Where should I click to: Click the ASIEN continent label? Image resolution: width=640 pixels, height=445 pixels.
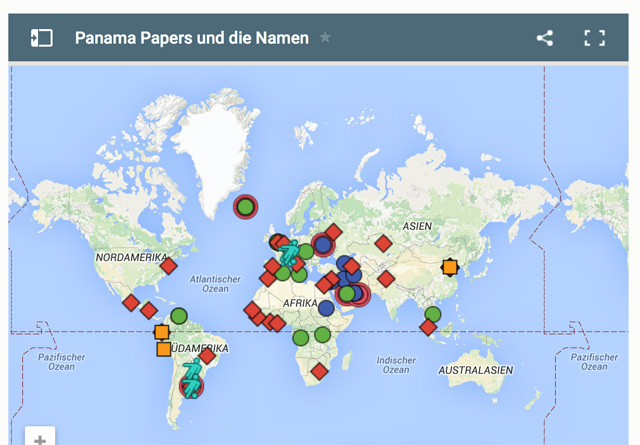(x=417, y=226)
